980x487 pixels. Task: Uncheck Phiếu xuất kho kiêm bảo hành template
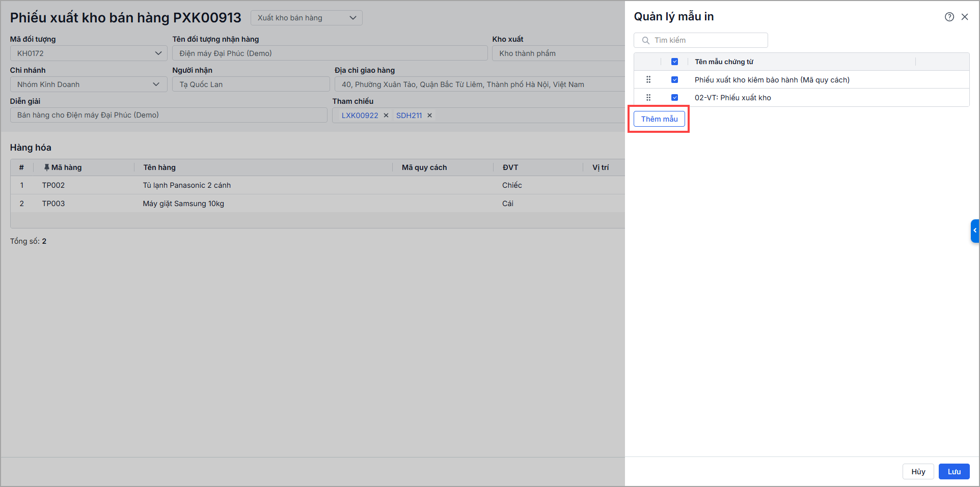674,79
